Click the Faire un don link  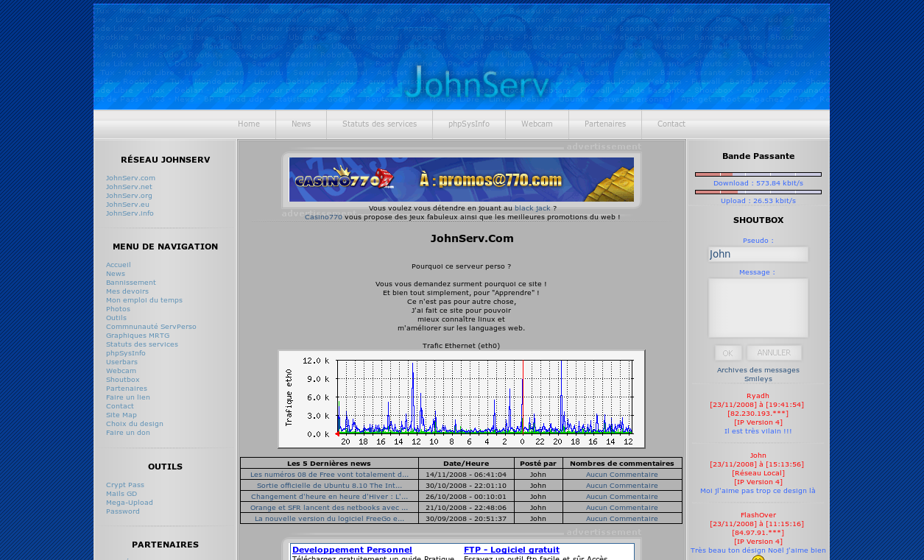pos(128,433)
